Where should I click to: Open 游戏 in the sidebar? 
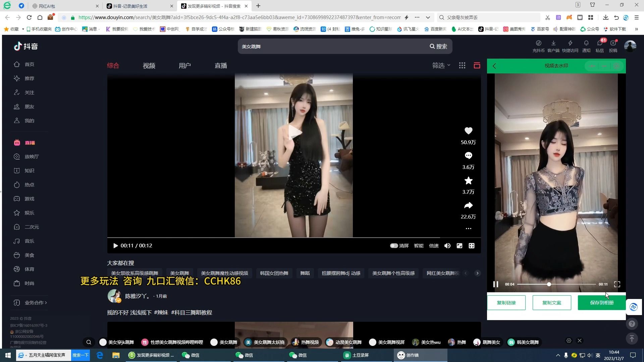point(24,199)
